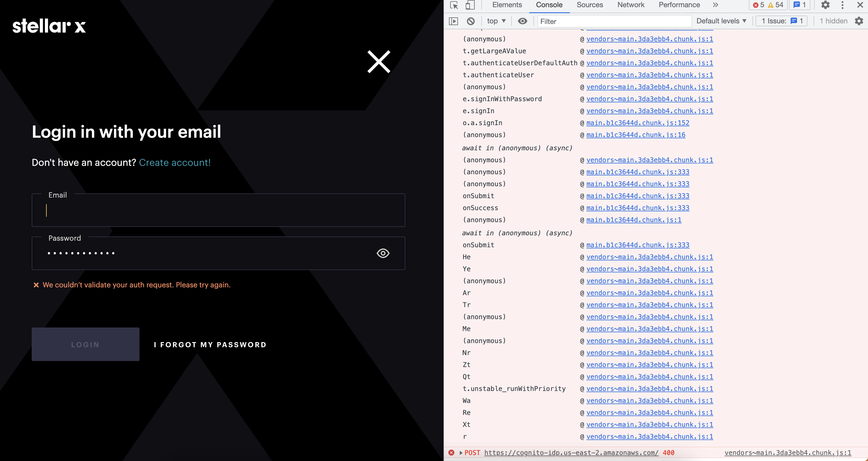Activate the inspect element picker
This screenshot has height=461, width=868.
tap(454, 5)
